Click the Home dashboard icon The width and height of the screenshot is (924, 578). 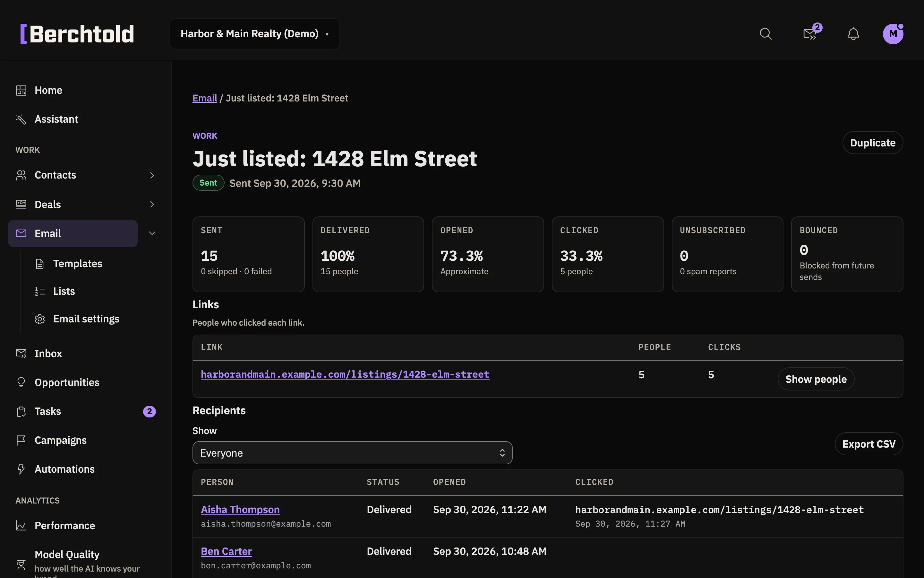(21, 90)
